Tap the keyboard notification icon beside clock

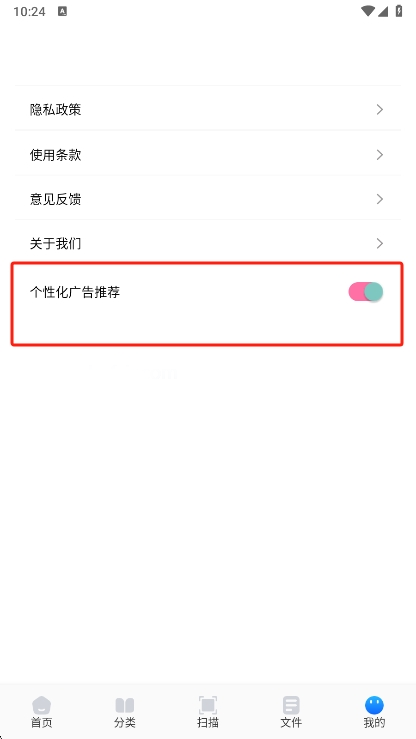(x=62, y=12)
